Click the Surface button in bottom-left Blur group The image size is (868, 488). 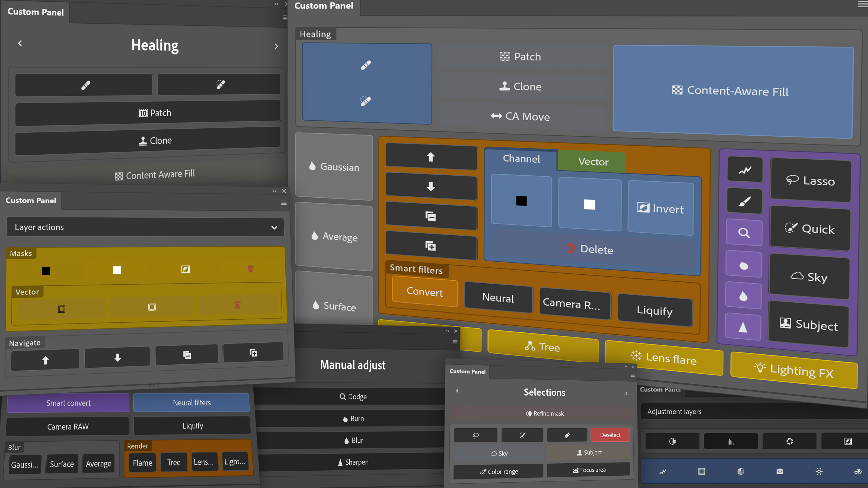click(x=62, y=464)
